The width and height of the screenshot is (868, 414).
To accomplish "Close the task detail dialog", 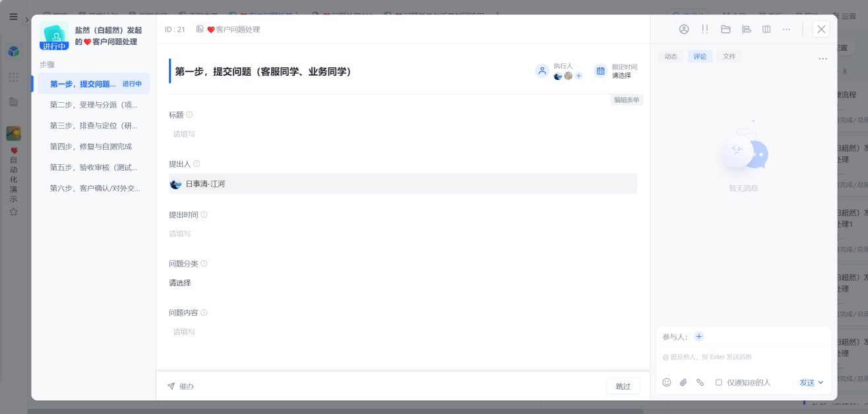I will 821,29.
